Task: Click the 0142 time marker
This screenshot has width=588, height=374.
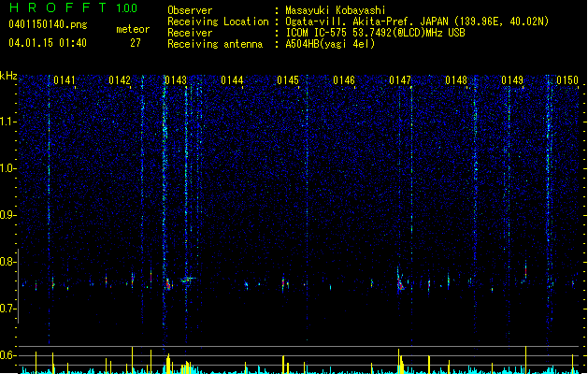Action: click(x=120, y=80)
